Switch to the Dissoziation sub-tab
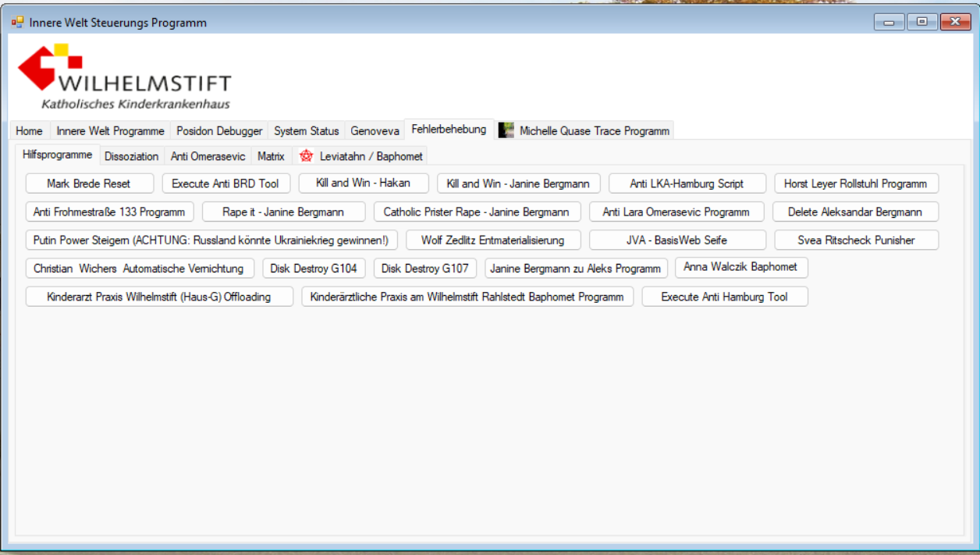 (132, 156)
